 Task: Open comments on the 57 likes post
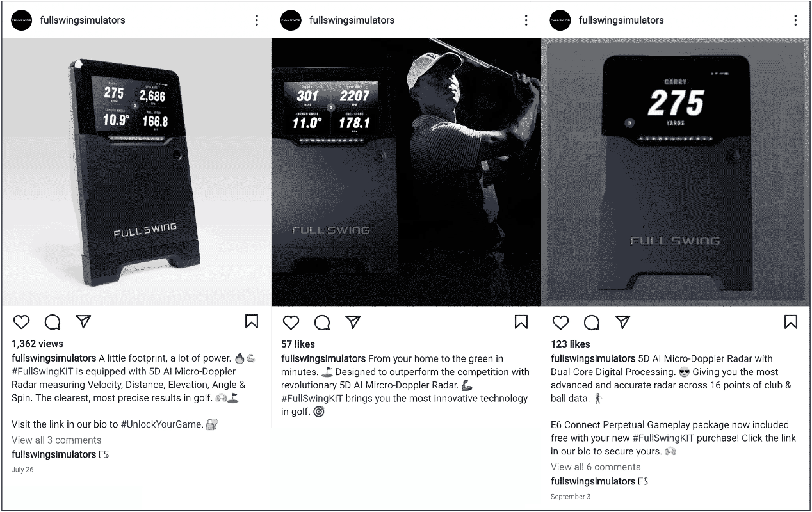322,322
